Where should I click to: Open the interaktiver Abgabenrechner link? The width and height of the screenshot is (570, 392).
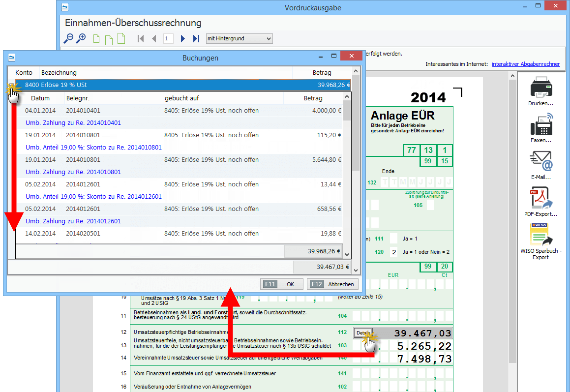click(525, 64)
